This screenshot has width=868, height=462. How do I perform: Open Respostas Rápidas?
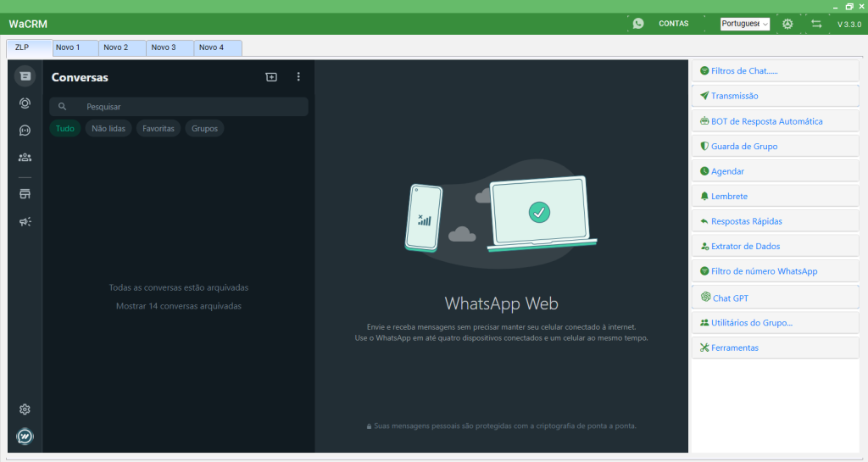pyautogui.click(x=775, y=221)
